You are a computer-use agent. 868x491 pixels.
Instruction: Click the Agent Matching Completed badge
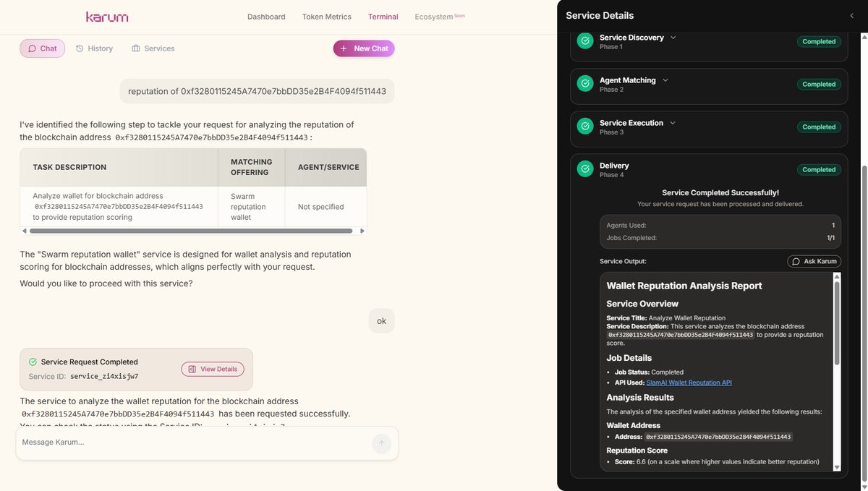(x=818, y=84)
